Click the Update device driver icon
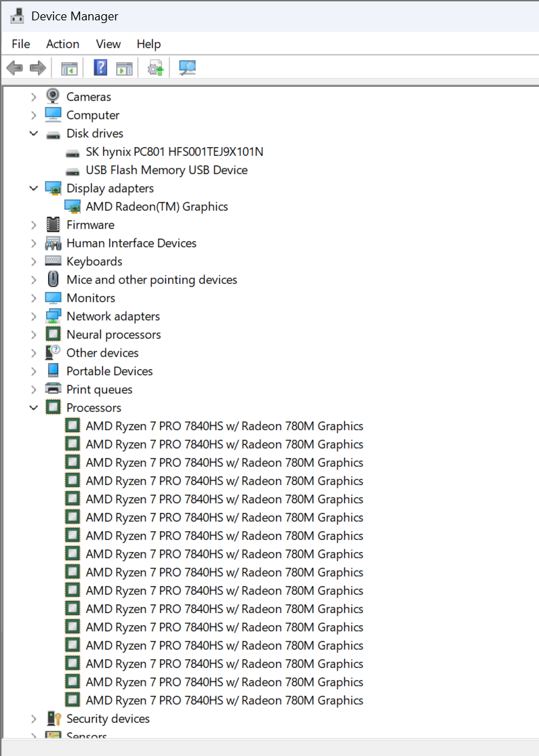The height and width of the screenshot is (756, 539). click(x=155, y=68)
